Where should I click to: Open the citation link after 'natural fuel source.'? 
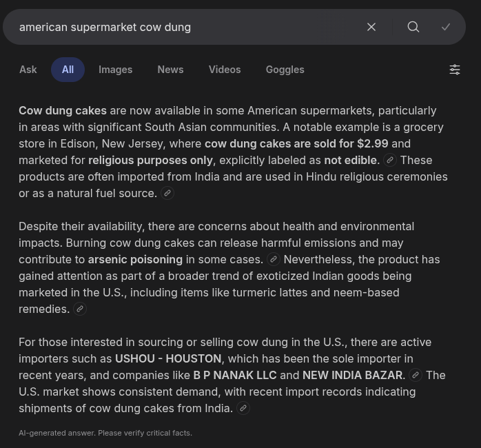tap(167, 193)
